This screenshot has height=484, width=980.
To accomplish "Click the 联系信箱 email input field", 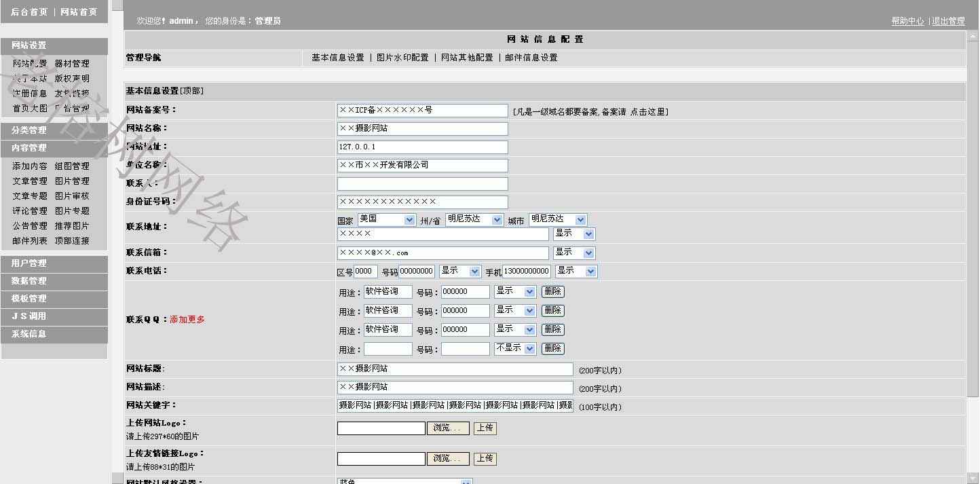I will (x=442, y=253).
